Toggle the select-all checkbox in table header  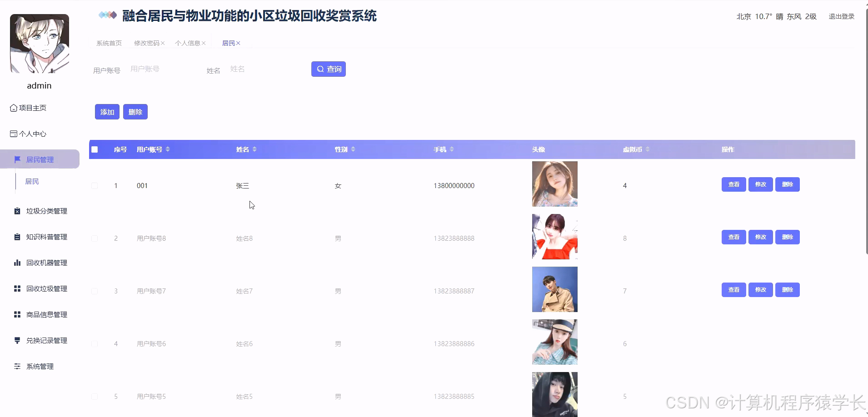click(95, 149)
